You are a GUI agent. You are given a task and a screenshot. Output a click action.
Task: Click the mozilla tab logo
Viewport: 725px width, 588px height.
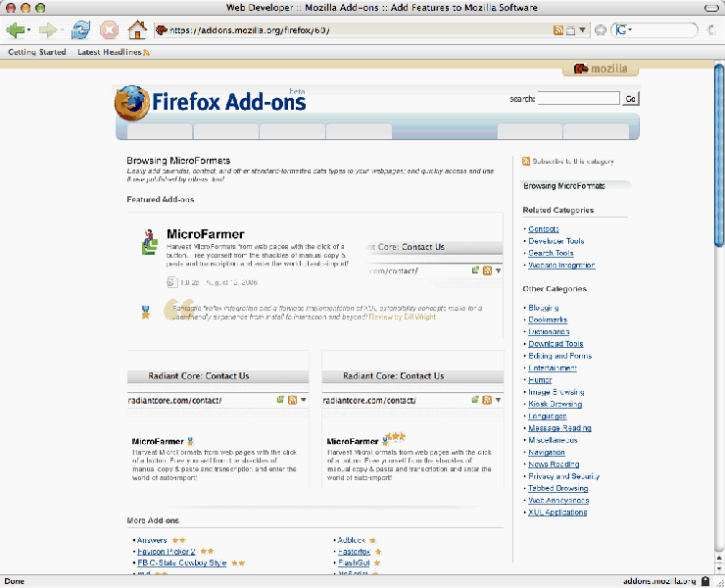[x=601, y=69]
